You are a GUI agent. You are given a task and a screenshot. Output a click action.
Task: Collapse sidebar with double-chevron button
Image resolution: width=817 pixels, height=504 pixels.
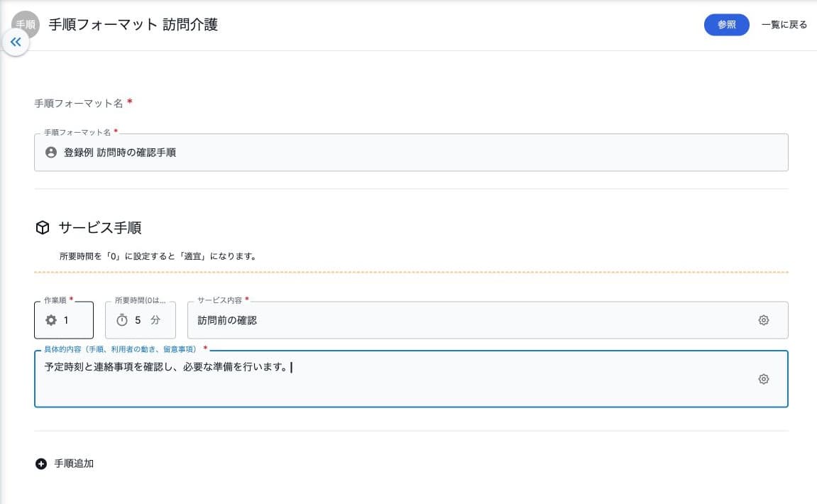16,42
